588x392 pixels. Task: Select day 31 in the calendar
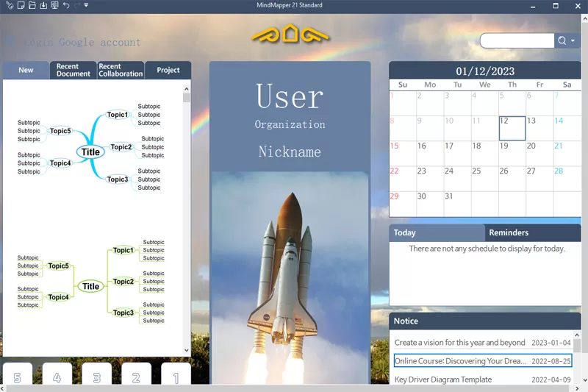point(457,204)
